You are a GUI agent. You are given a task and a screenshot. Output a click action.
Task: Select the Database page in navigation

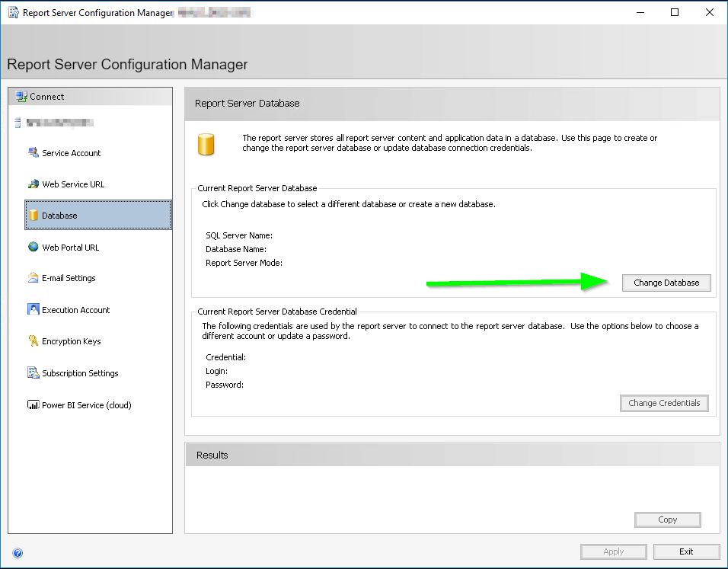click(98, 215)
